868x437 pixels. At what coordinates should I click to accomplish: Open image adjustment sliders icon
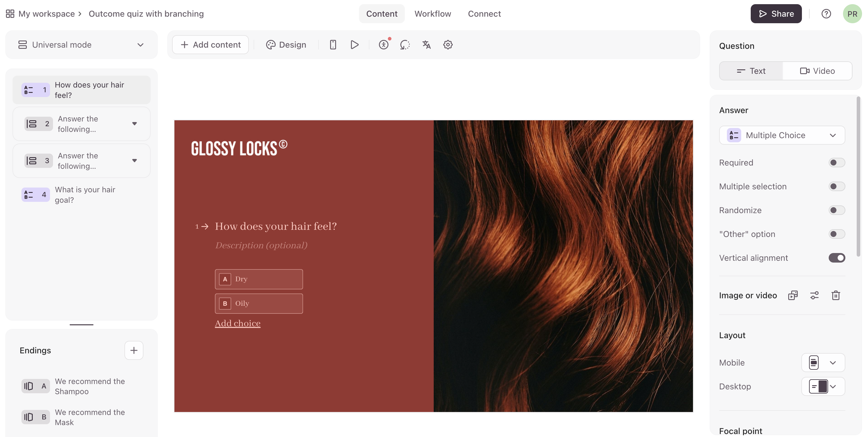click(x=814, y=296)
